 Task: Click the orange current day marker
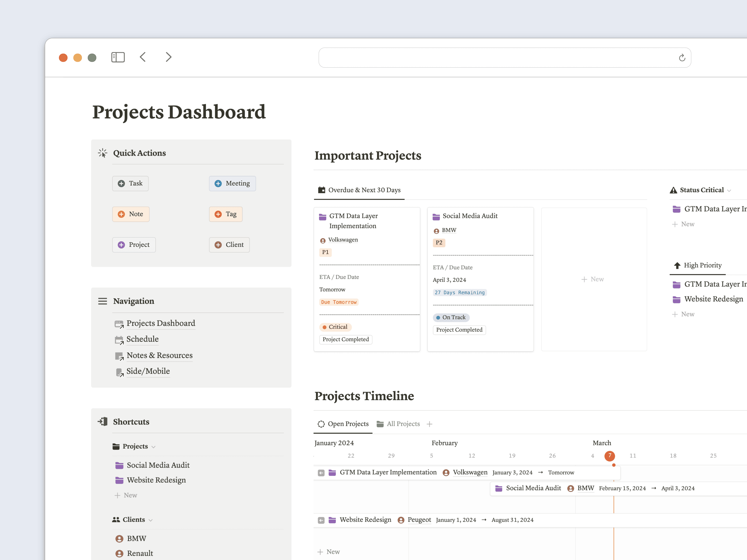click(x=609, y=456)
